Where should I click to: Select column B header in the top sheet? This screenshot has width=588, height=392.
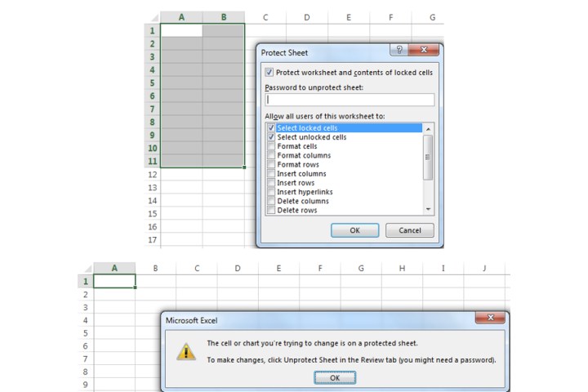(223, 16)
